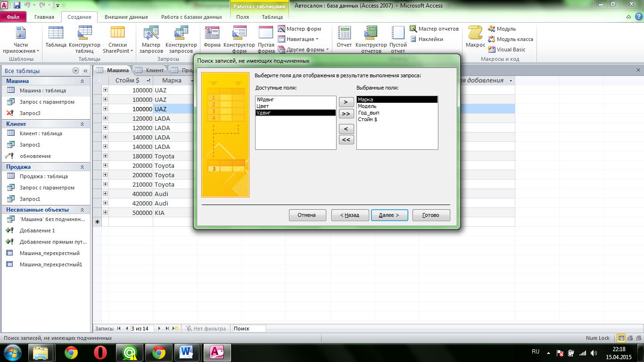This screenshot has width=644, height=362.
Task: Launch Конструктор запросов in the ribbon
Action: point(181,40)
